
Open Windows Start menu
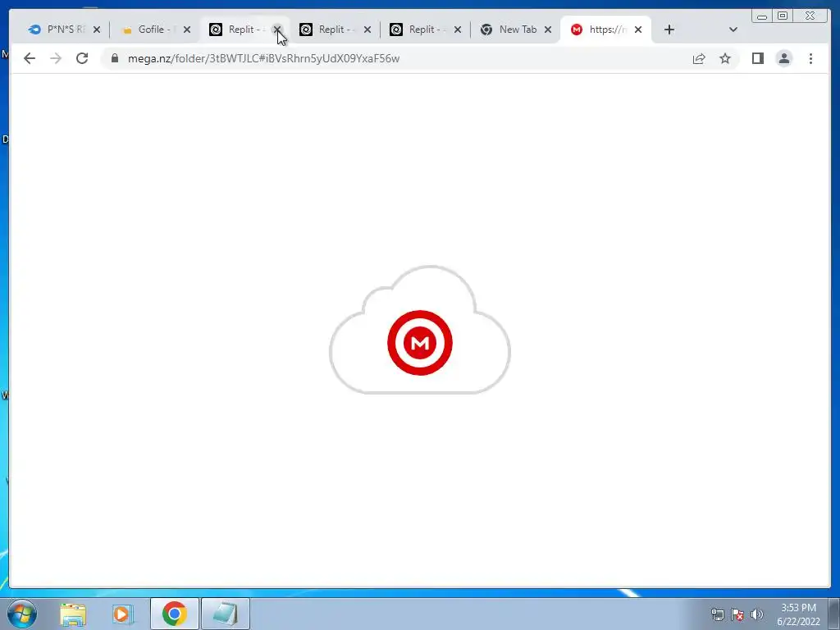[22, 614]
